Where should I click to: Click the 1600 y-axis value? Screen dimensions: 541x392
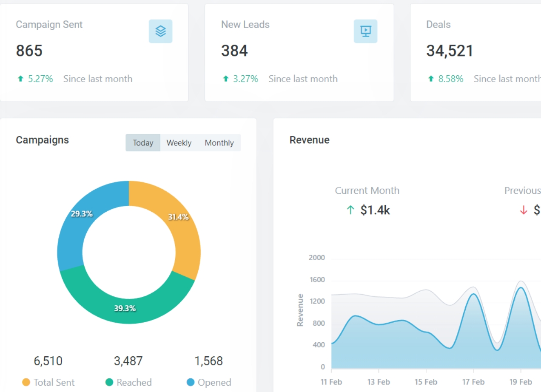pos(316,280)
